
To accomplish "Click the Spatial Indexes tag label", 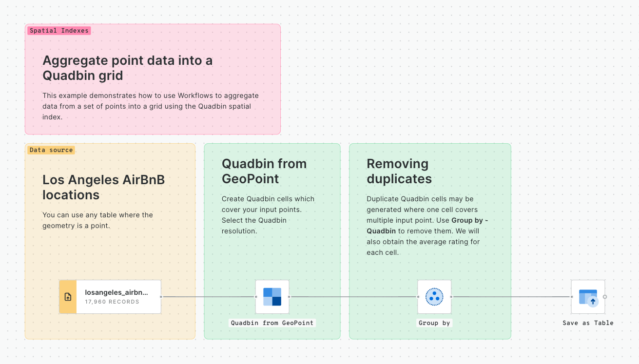I will click(59, 31).
